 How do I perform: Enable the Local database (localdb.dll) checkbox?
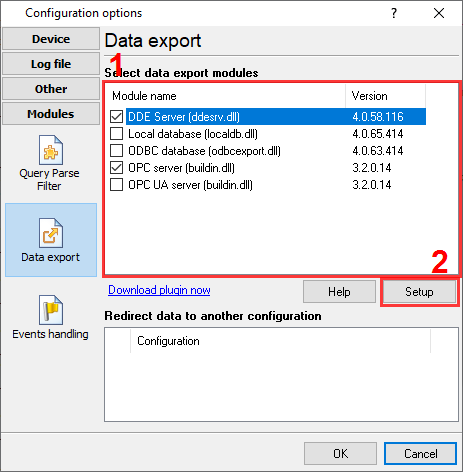(x=116, y=134)
